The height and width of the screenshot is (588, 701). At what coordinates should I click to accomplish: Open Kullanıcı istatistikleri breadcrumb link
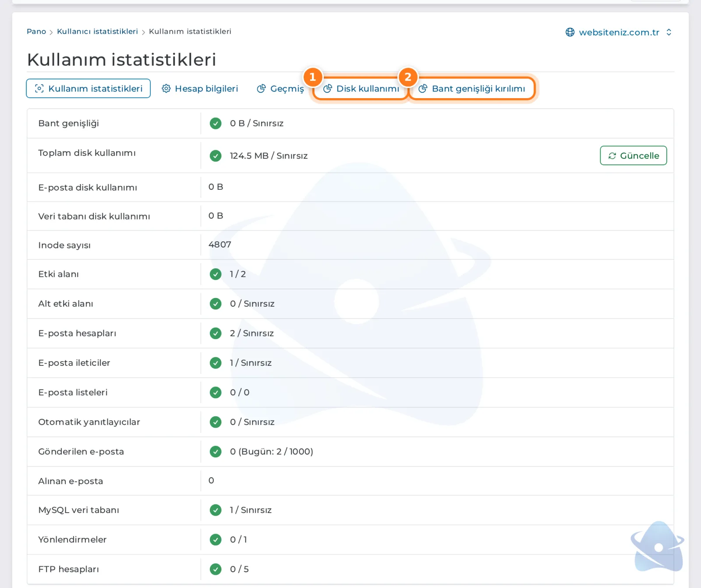(97, 32)
